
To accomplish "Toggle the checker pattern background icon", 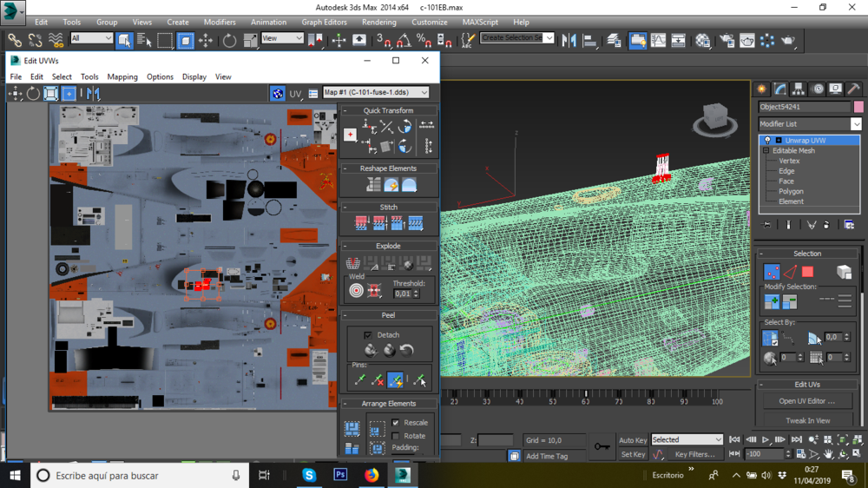I will tap(278, 94).
